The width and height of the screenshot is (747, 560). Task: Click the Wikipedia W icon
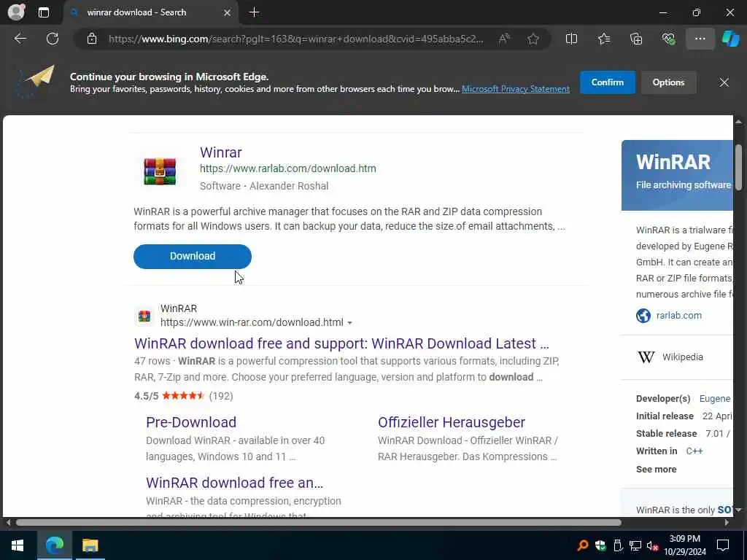click(646, 357)
